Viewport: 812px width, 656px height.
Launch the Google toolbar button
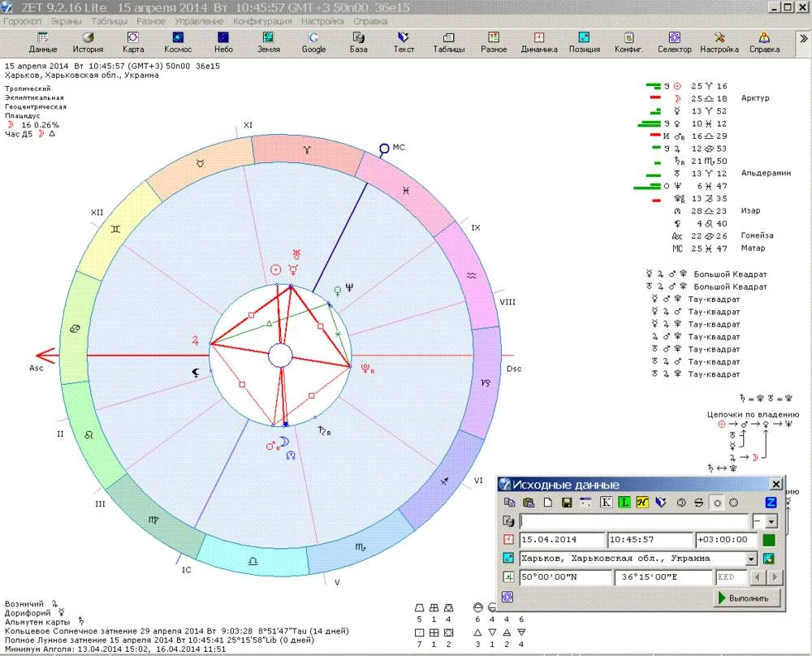313,42
